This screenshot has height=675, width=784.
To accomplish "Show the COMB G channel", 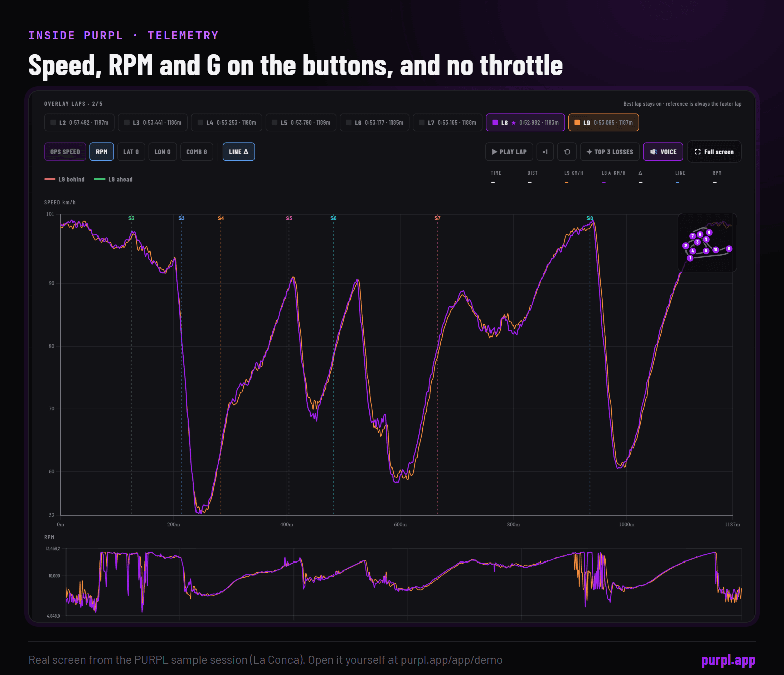I will [197, 152].
